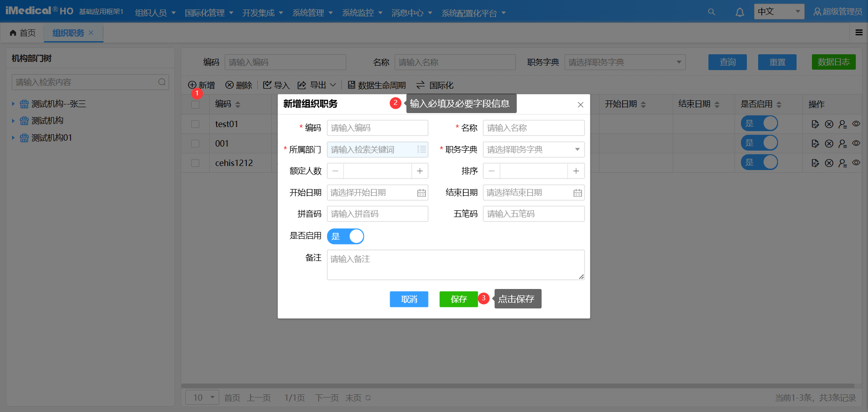Increase 额定人数 with plus button
868x412 pixels.
pyautogui.click(x=420, y=171)
